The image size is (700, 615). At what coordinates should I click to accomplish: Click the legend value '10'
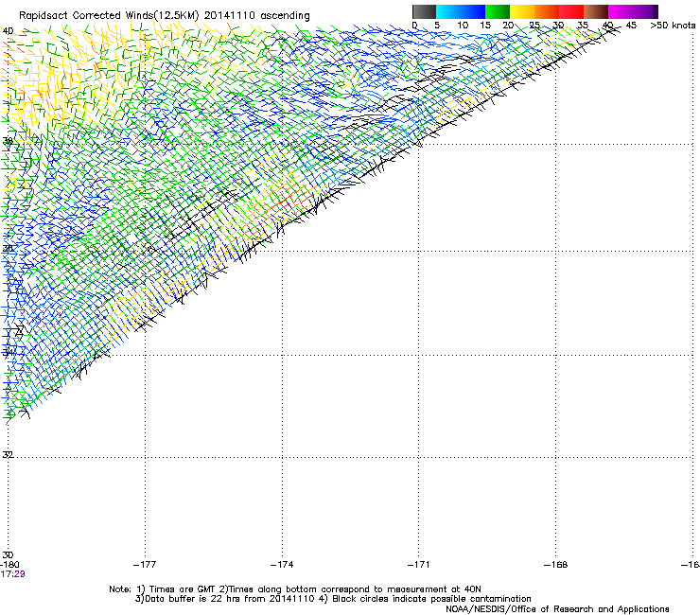(463, 25)
